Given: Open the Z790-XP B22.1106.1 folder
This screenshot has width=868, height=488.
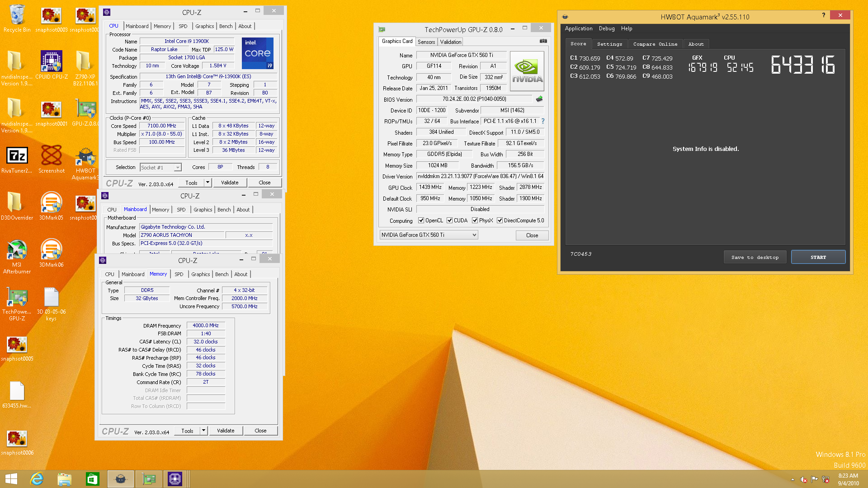Looking at the screenshot, I should tap(85, 68).
